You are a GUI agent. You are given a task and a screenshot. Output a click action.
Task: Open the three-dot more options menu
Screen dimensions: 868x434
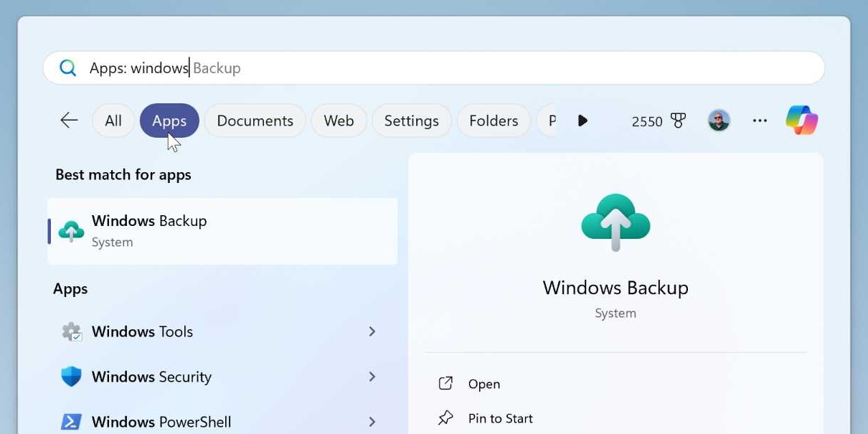coord(760,121)
